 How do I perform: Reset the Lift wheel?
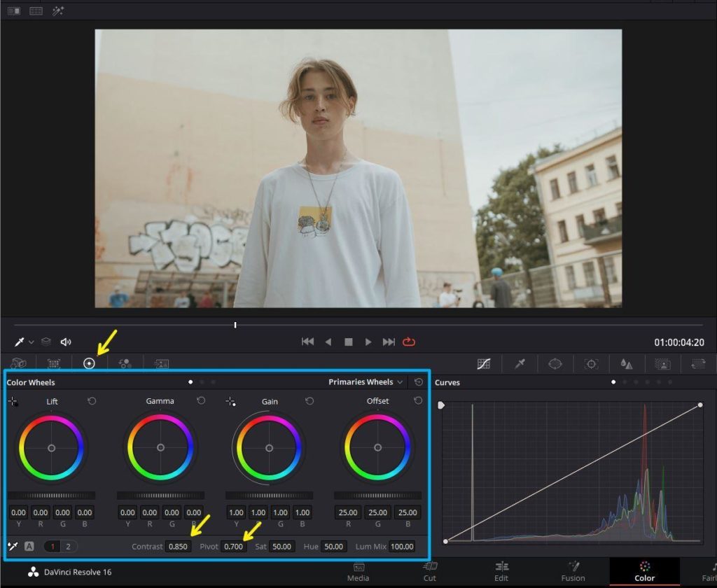pos(92,401)
